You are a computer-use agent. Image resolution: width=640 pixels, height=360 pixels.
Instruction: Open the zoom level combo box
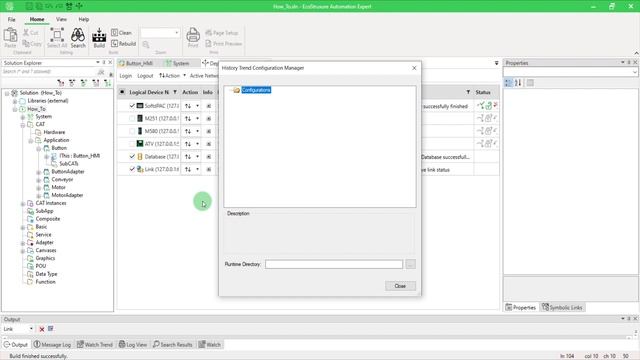point(160,33)
